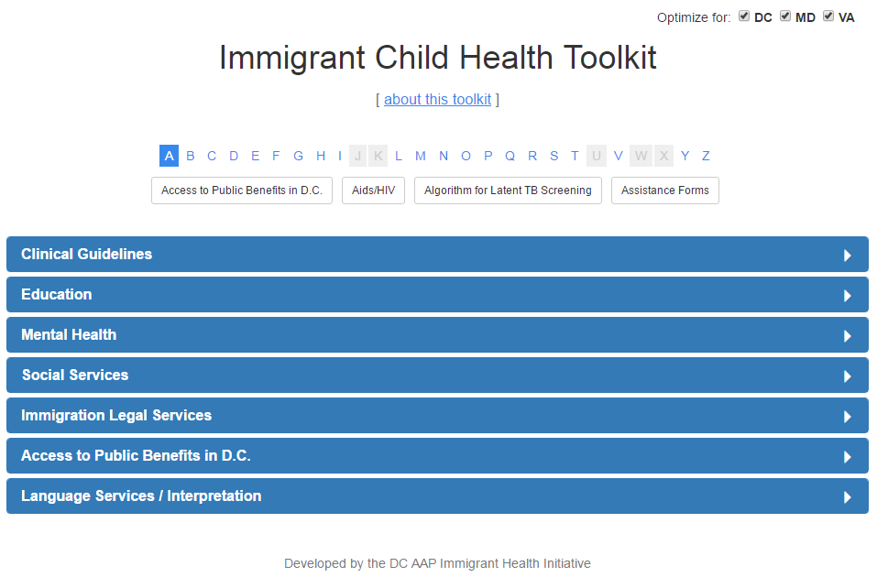Select letter P in alphabet index
Image resolution: width=877 pixels, height=588 pixels.
pyautogui.click(x=488, y=156)
